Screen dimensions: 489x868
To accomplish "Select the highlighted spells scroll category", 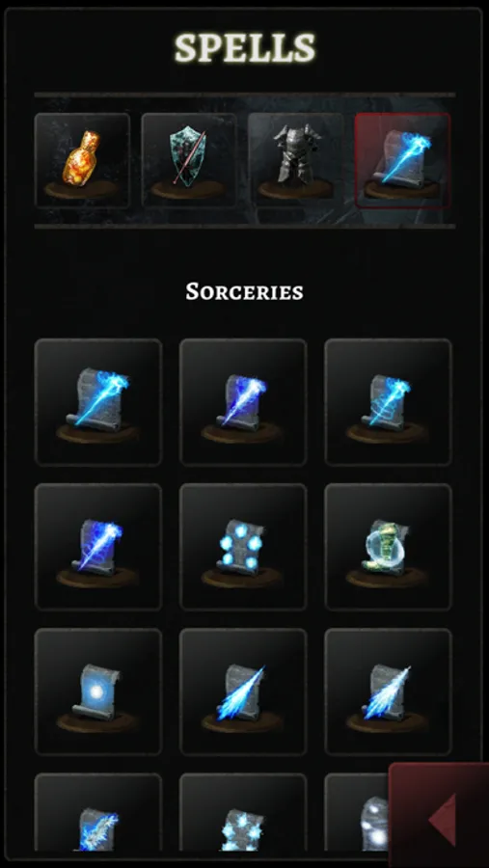I will pyautogui.click(x=402, y=160).
